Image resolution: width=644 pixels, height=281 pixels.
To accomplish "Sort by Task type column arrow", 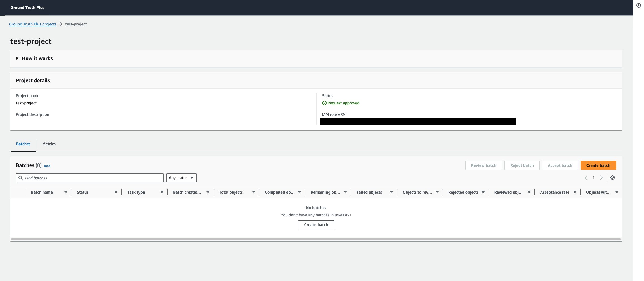I will tap(162, 192).
